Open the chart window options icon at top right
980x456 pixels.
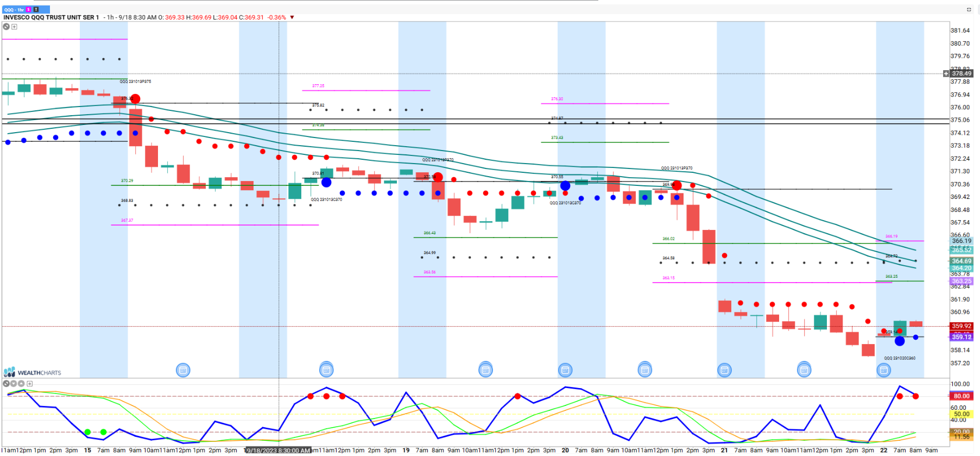(x=969, y=9)
